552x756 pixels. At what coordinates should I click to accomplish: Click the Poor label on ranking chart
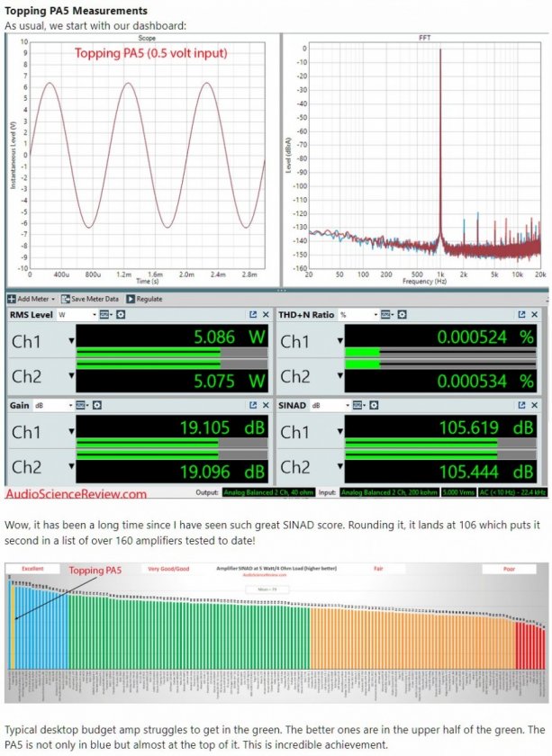pyautogui.click(x=509, y=569)
